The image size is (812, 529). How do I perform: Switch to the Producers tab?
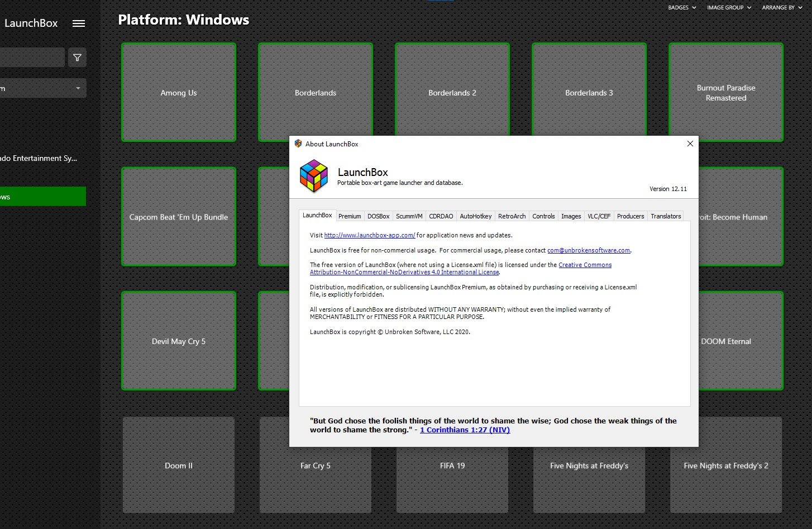[x=631, y=216]
